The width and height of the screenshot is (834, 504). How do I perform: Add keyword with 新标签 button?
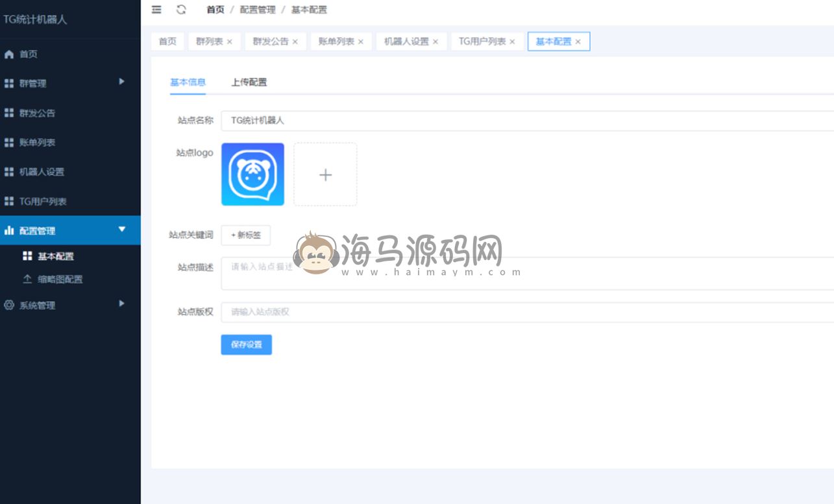coord(246,235)
